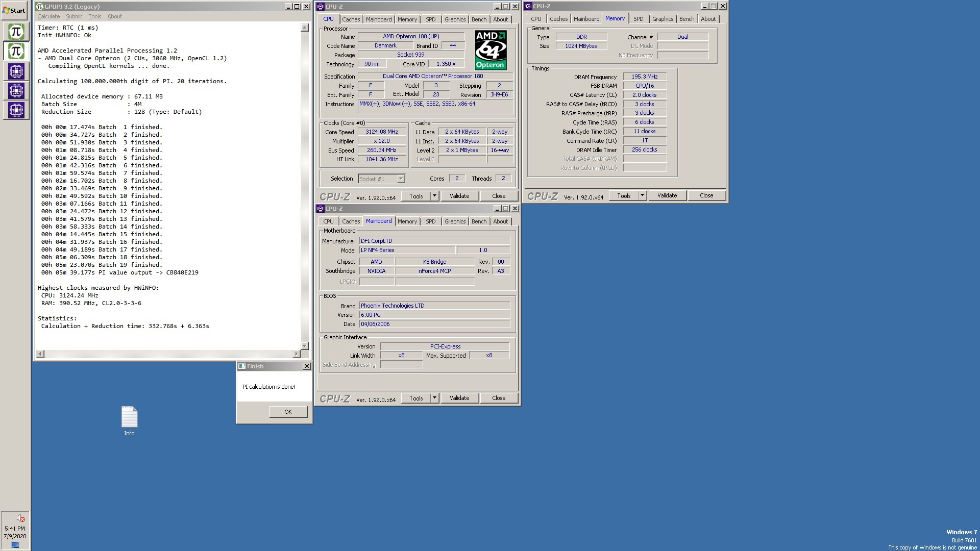Click the Bus Speed 260.34 MHz field

click(x=381, y=150)
